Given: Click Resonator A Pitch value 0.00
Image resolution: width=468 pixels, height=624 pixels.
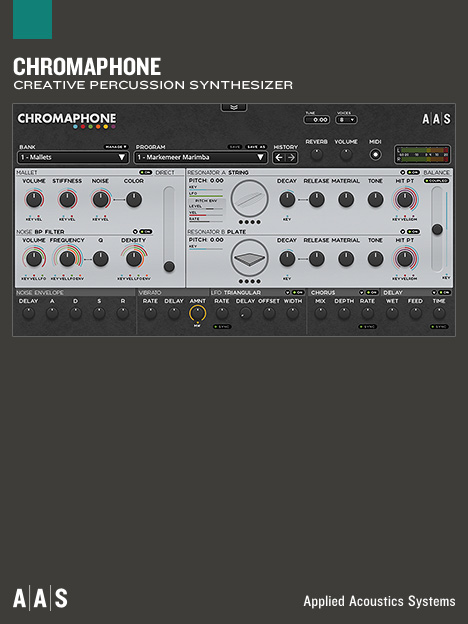Looking at the screenshot, I should [216, 181].
